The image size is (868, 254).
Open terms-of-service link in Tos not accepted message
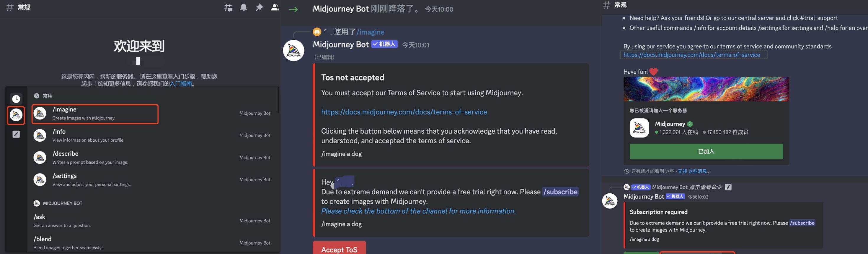404,112
